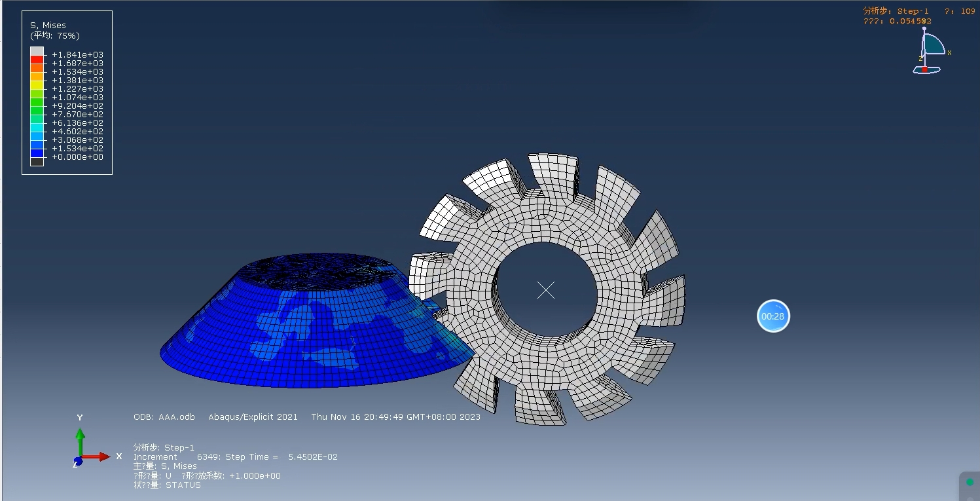980x501 pixels.
Task: Click the "Increment 6349" state line
Action: 178,456
